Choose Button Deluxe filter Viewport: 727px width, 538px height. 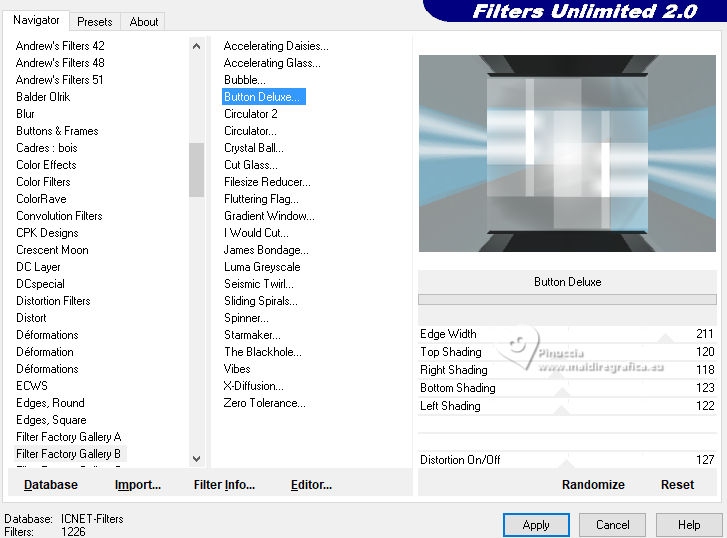263,97
